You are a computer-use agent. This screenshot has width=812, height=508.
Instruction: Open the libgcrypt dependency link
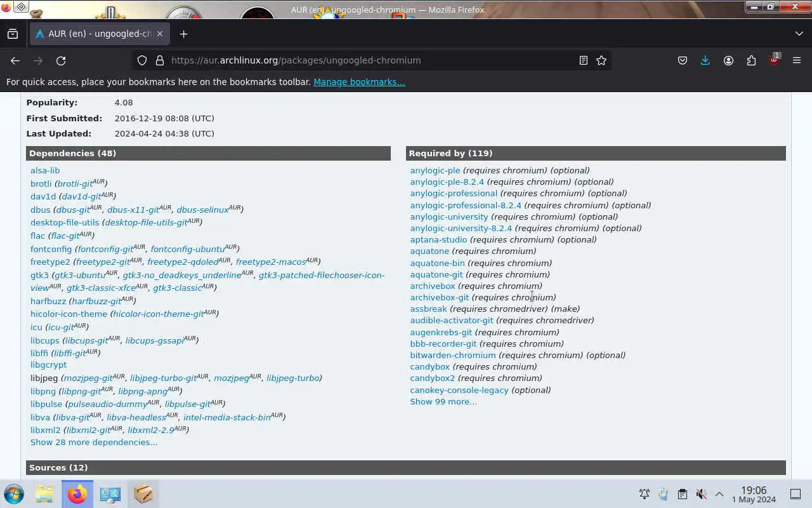point(48,364)
